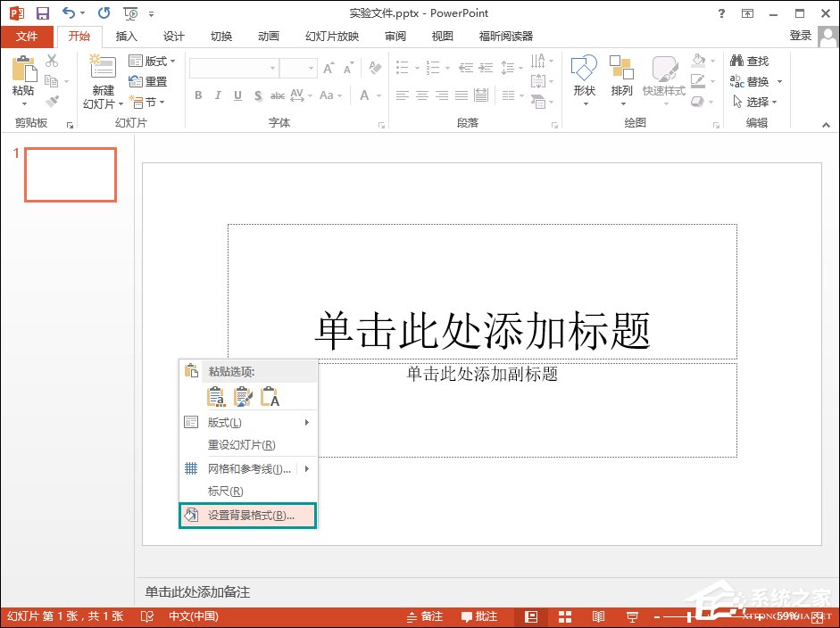Open the 版式 (Layout) dropdown

(x=152, y=61)
